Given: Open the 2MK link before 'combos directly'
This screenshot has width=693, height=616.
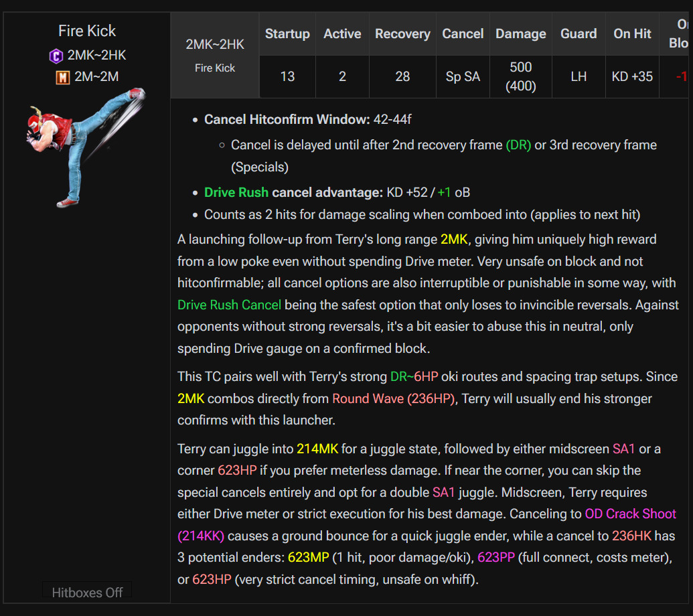Looking at the screenshot, I should (x=190, y=398).
